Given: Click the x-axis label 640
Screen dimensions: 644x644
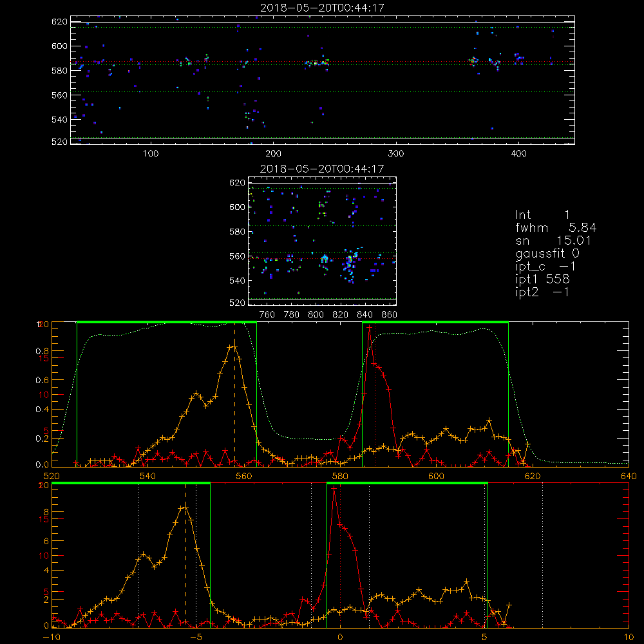Looking at the screenshot, I should 629,476.
